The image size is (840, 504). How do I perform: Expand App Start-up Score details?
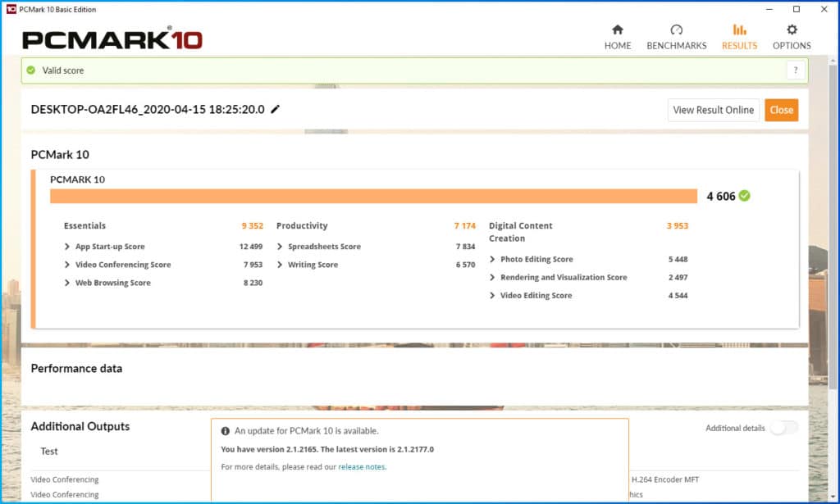tap(67, 246)
